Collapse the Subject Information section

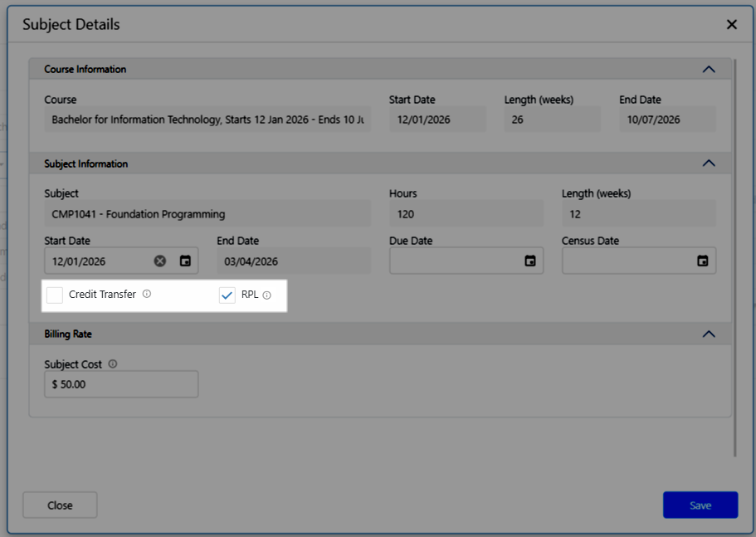pos(708,164)
